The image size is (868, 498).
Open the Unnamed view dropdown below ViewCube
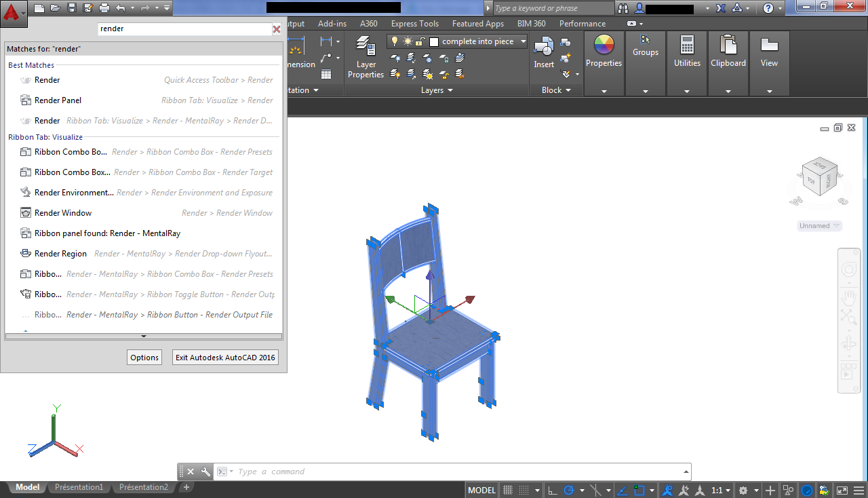click(x=819, y=225)
